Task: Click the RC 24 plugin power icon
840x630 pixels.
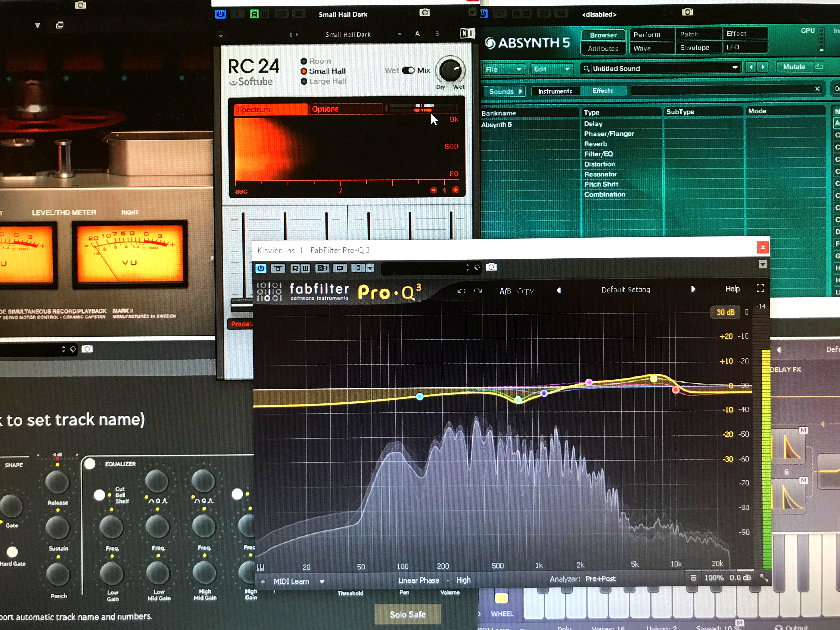Action: 220,14
